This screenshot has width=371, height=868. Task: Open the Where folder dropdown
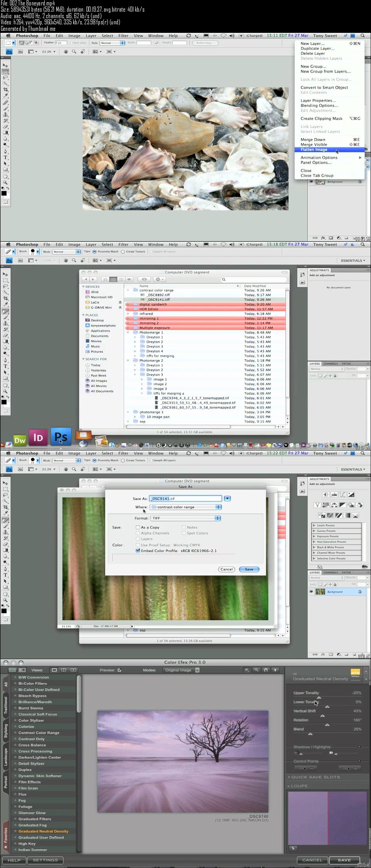(185, 507)
